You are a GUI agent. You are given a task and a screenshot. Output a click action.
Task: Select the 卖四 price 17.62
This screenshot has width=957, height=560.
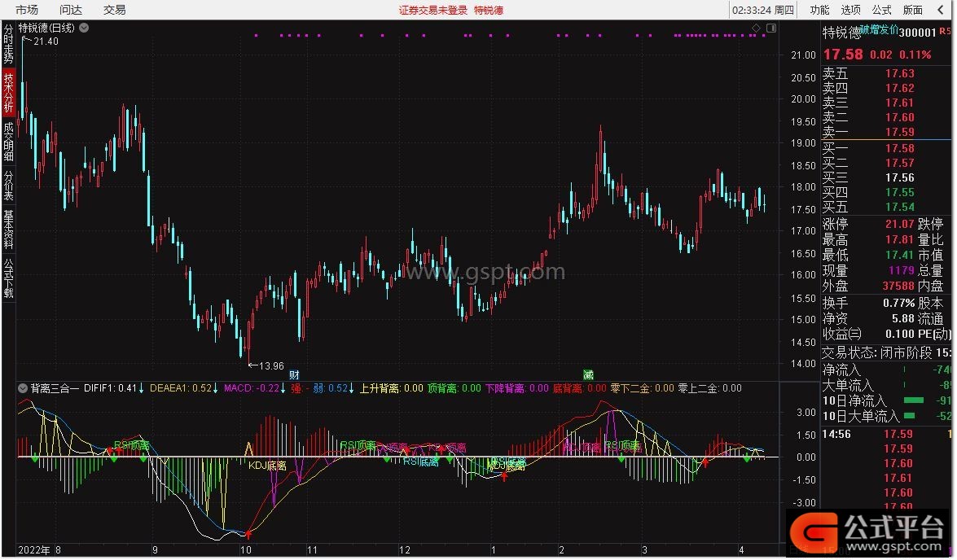900,88
